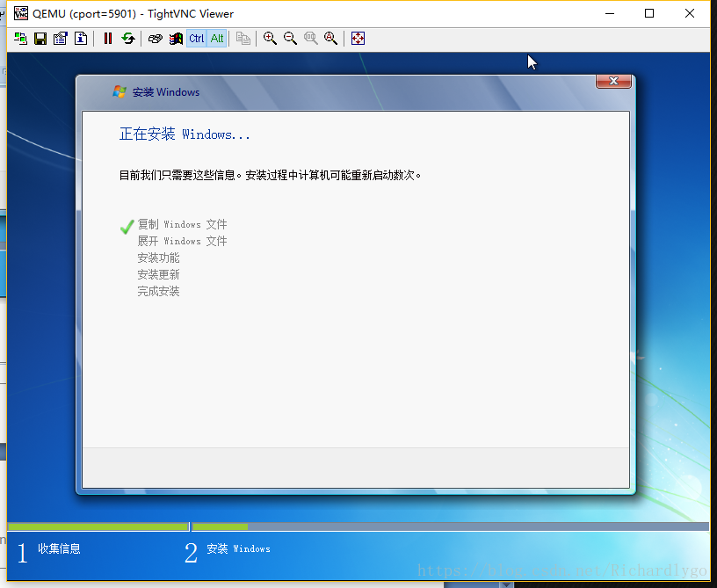Click the Send Ctrl+Esc icon
This screenshot has height=588, width=717.
click(176, 39)
